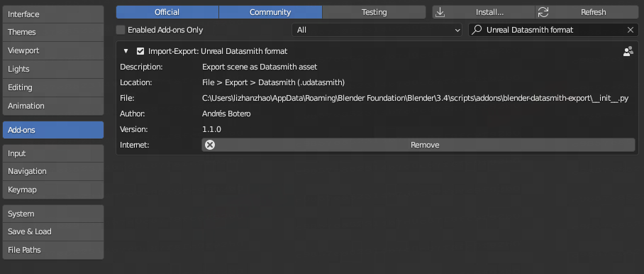Enable the Testing add-ons filter
This screenshot has height=274, width=644.
point(374,12)
